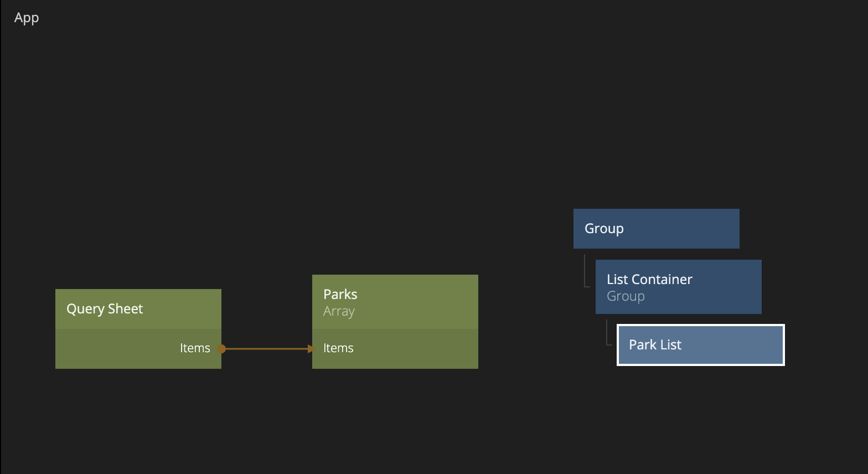Screen dimensions: 868x474
Task: Click empty space right of Parks Items label
Action: point(415,349)
